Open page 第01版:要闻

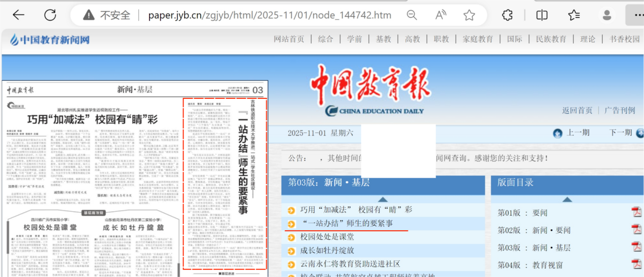523,213
